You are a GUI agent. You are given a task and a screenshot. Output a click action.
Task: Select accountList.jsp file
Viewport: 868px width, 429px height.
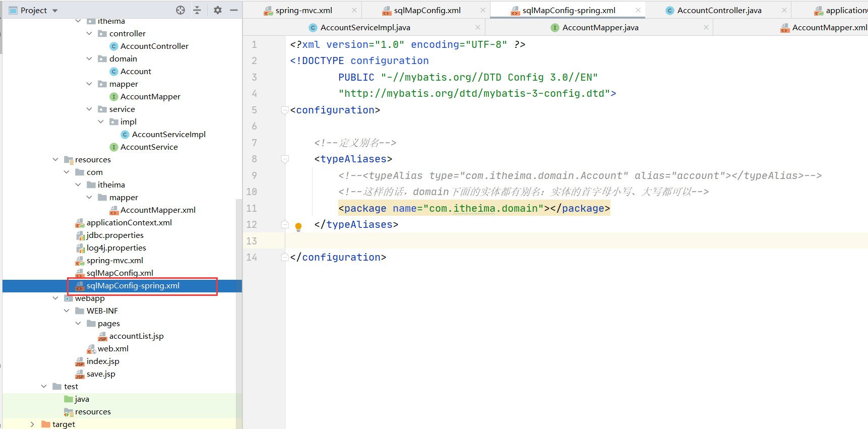136,336
